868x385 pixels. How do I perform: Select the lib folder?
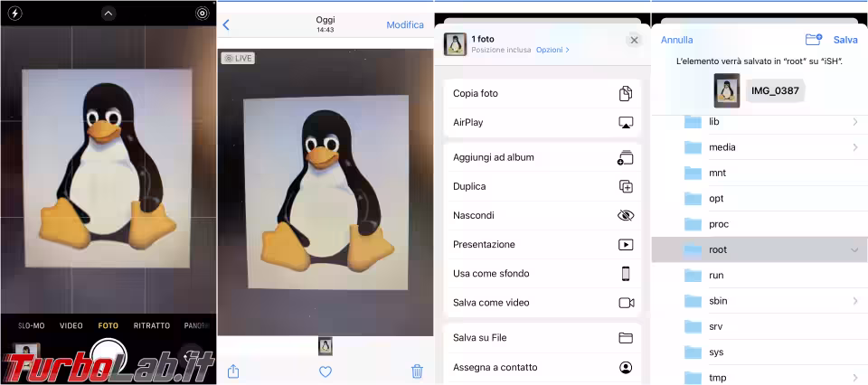click(759, 122)
